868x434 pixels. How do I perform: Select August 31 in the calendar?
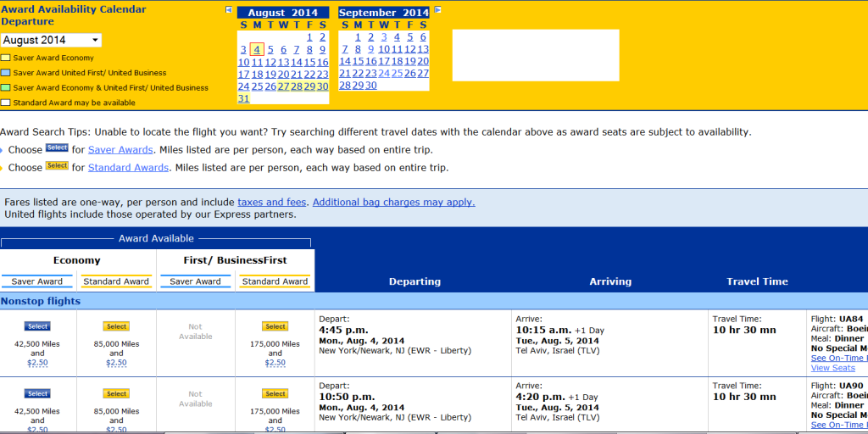(243, 98)
